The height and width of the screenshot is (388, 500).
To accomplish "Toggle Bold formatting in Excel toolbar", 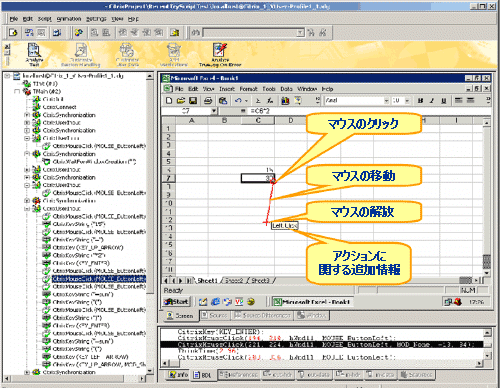I will tap(421, 100).
